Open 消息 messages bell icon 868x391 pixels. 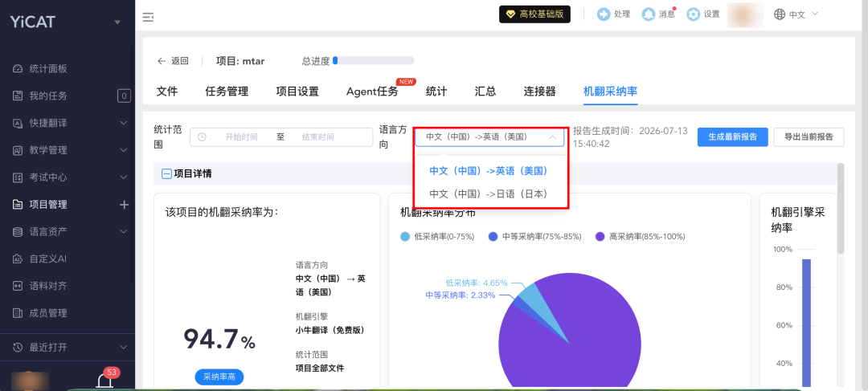(x=649, y=14)
